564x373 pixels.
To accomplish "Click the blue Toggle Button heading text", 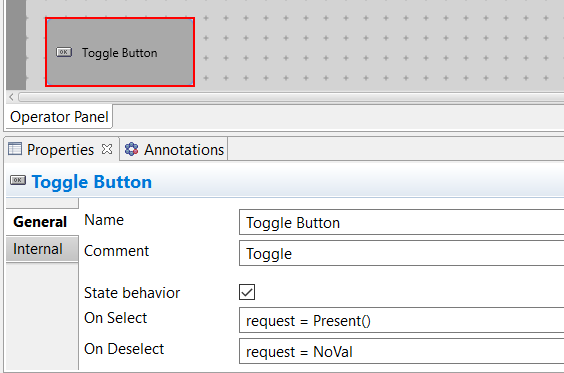I will tap(92, 182).
